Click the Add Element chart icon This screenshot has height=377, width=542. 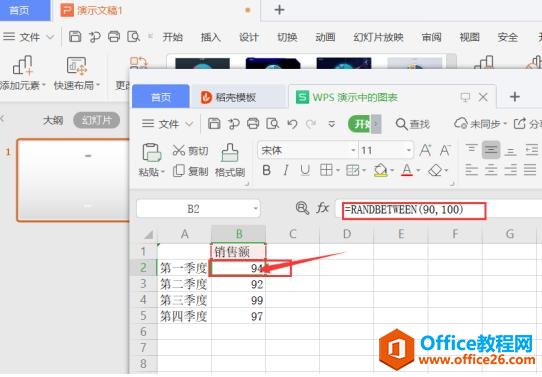22,66
